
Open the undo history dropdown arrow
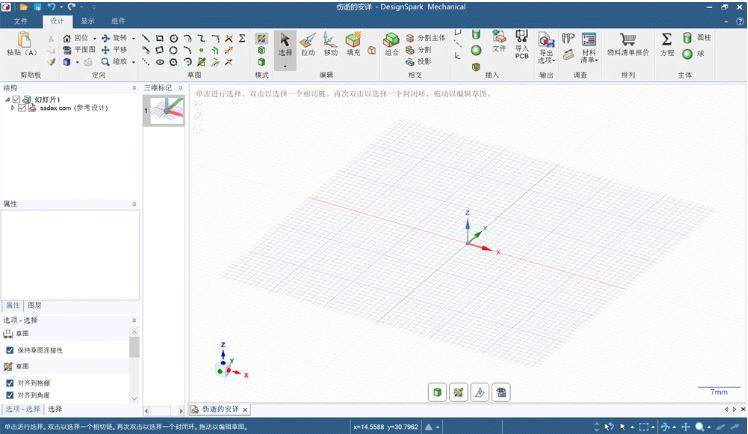(x=61, y=7)
